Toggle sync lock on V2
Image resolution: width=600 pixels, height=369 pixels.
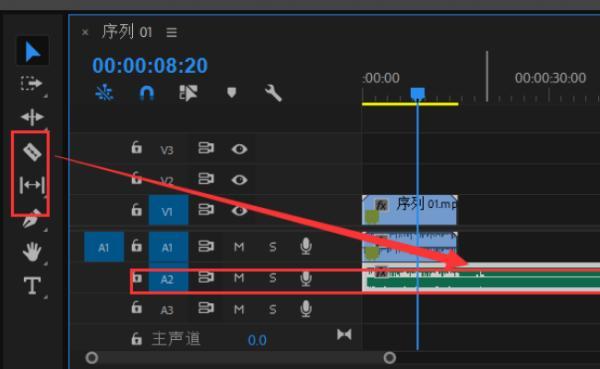(206, 179)
